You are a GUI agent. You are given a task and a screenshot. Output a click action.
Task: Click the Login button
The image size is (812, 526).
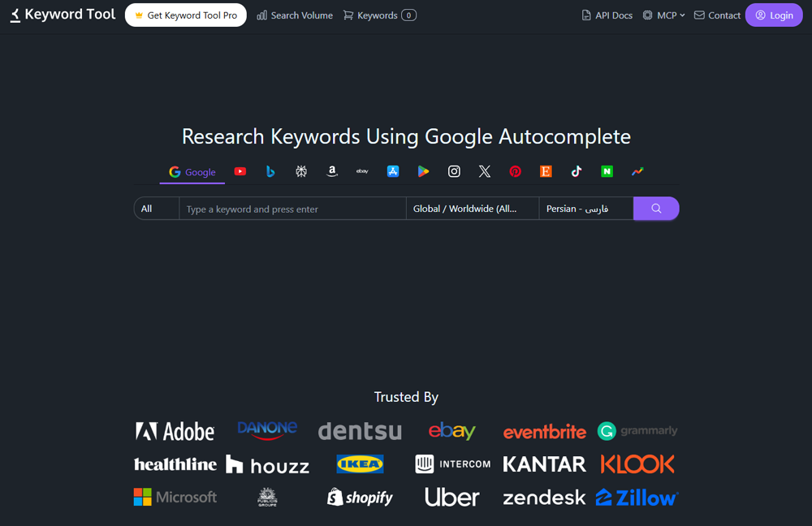774,15
